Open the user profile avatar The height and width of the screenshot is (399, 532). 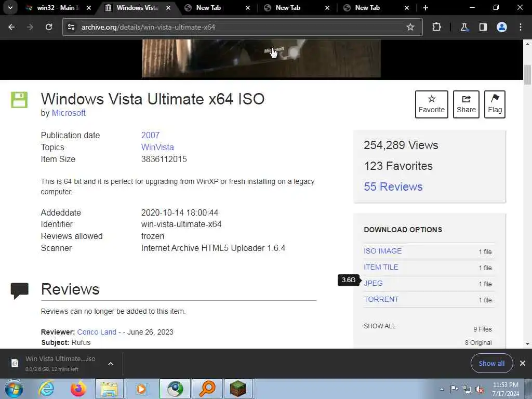coord(502,27)
